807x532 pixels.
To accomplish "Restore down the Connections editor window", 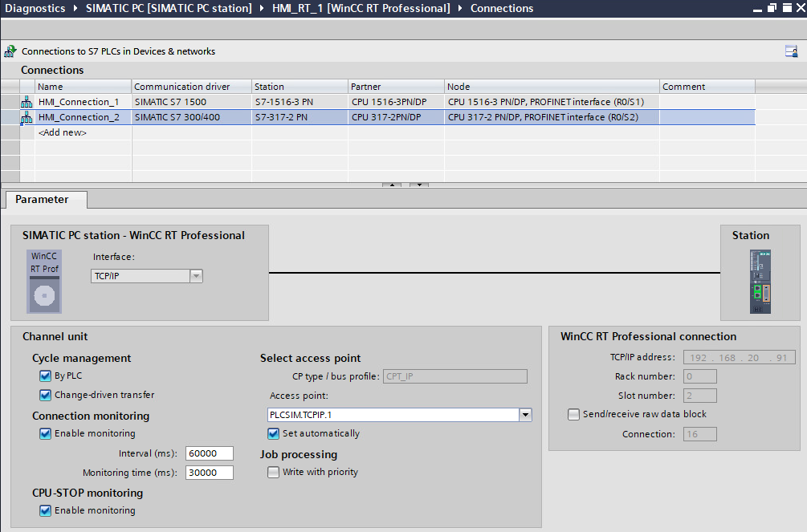I will coord(772,8).
